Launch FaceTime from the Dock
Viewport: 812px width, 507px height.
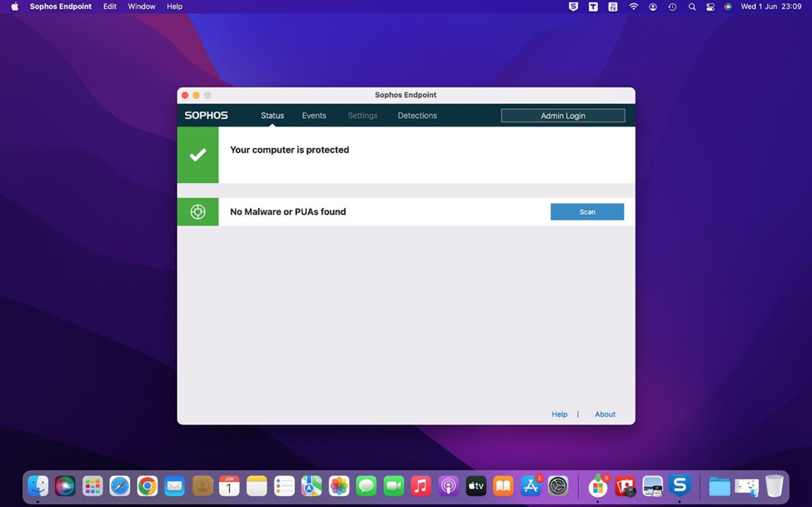tap(394, 486)
